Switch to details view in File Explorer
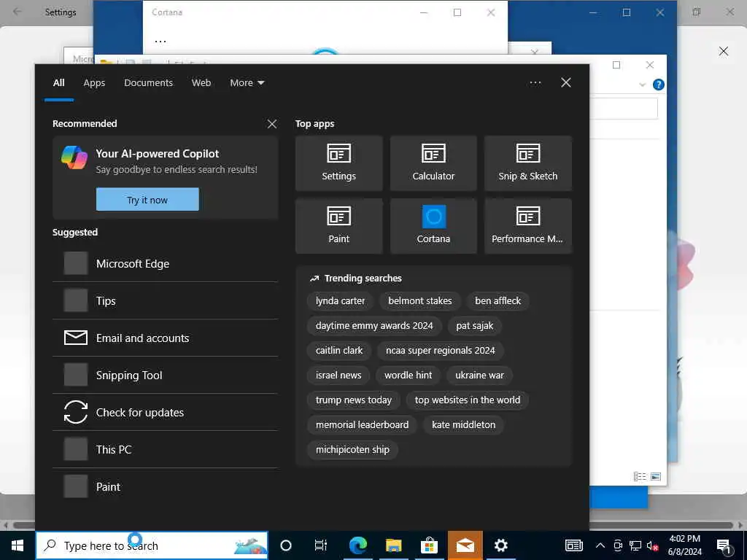Image resolution: width=747 pixels, height=560 pixels. tap(640, 477)
